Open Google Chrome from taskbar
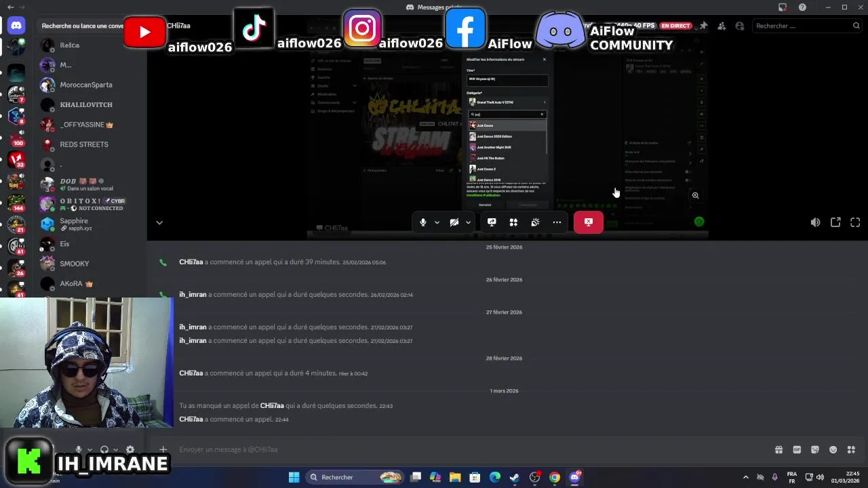This screenshot has width=868, height=488. [555, 477]
